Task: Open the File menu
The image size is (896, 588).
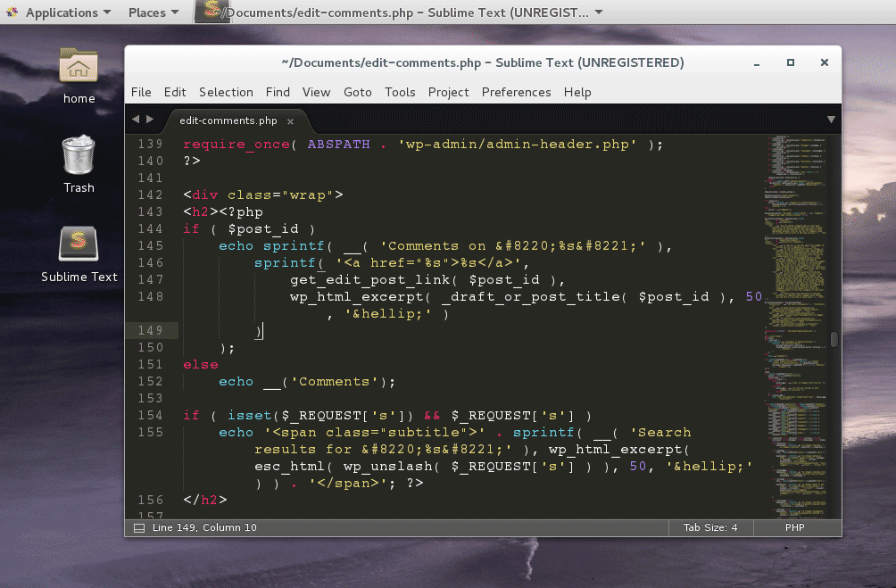Action: tap(141, 92)
